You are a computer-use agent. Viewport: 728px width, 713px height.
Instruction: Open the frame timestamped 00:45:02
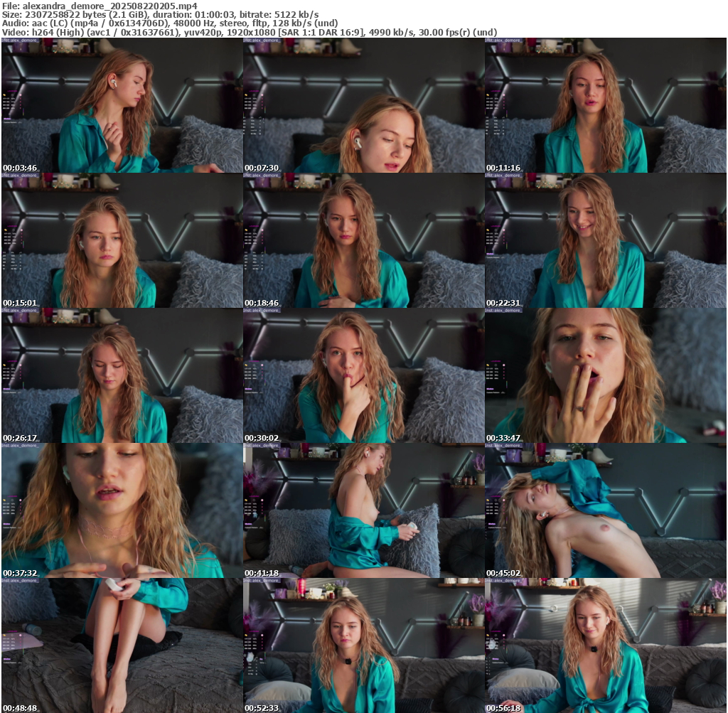click(605, 510)
